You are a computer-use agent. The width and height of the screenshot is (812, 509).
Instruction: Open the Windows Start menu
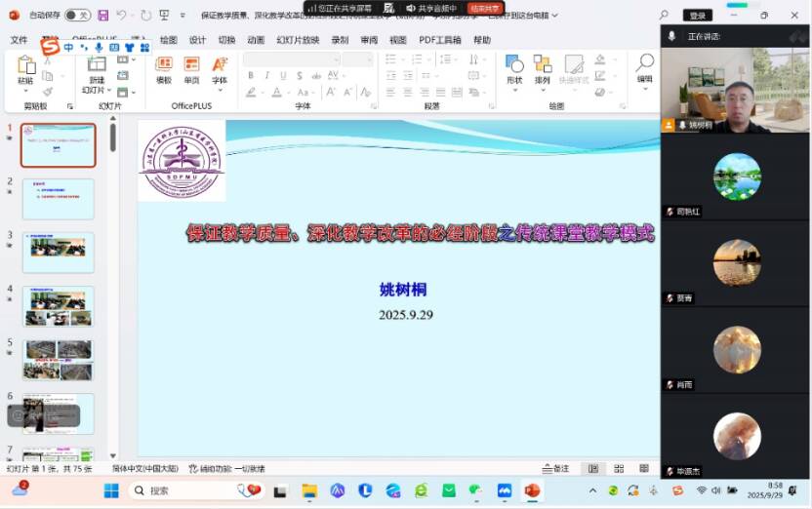pyautogui.click(x=111, y=490)
